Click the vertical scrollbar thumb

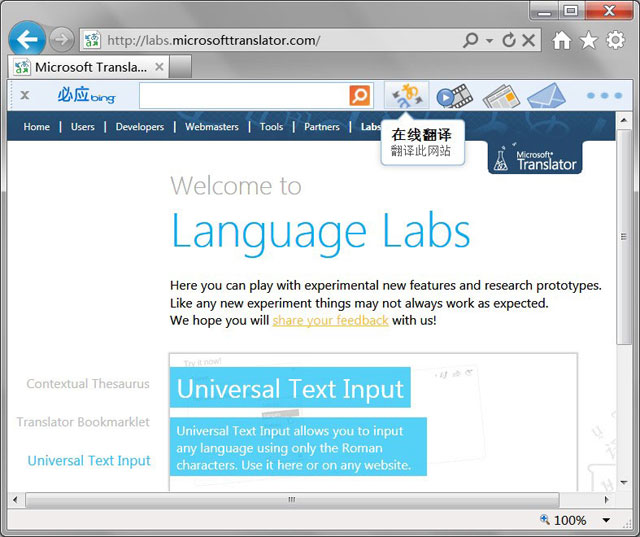(624, 237)
